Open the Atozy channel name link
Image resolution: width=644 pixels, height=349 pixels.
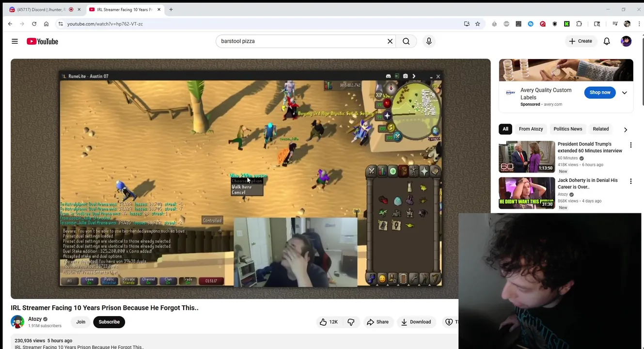pos(35,319)
